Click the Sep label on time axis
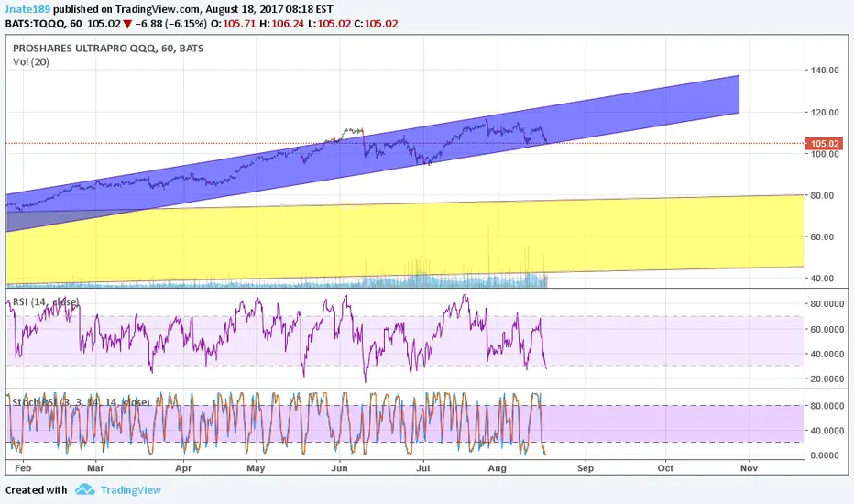This screenshot has width=854, height=504. tap(586, 468)
